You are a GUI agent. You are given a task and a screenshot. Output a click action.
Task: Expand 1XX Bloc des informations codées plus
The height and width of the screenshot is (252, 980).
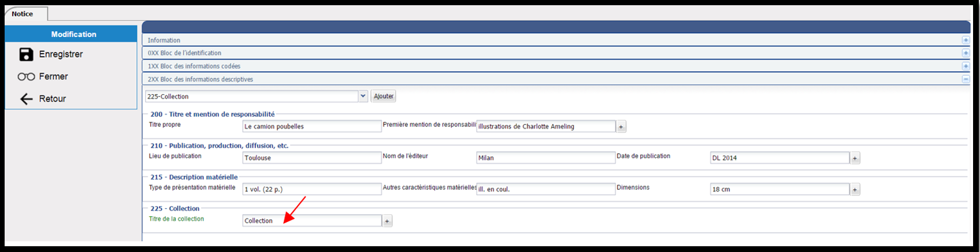point(966,66)
